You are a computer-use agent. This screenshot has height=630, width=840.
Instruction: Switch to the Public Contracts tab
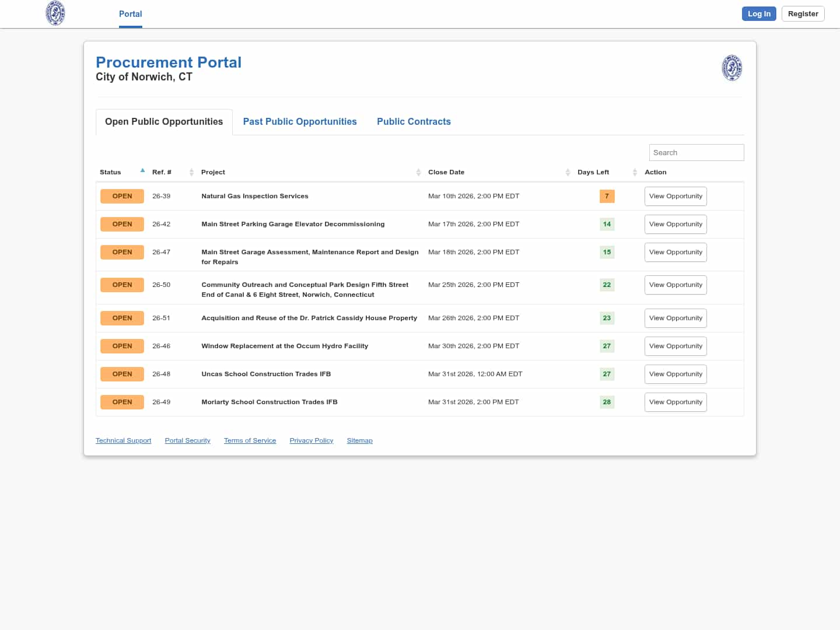coord(414,121)
